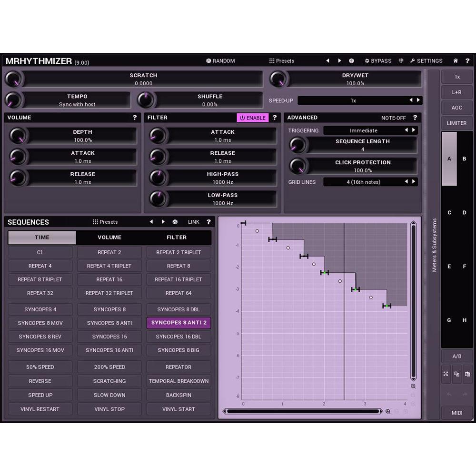Click the dice icon in the Sequences panel header
Image resolution: width=476 pixels, height=476 pixels.
[x=175, y=221]
